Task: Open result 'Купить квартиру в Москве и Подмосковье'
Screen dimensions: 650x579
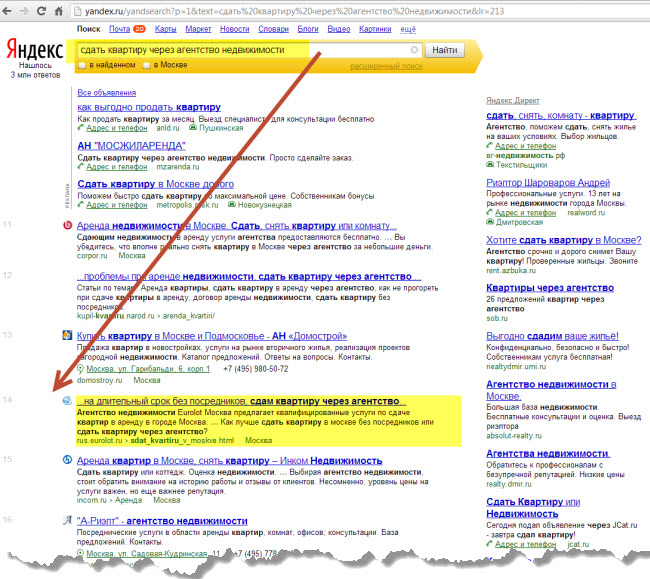Action: point(212,336)
